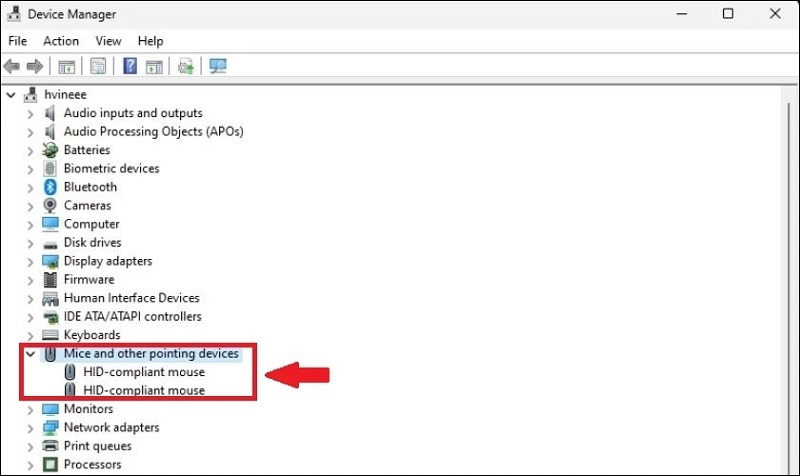
Task: Select the Monitors label
Action: point(88,409)
